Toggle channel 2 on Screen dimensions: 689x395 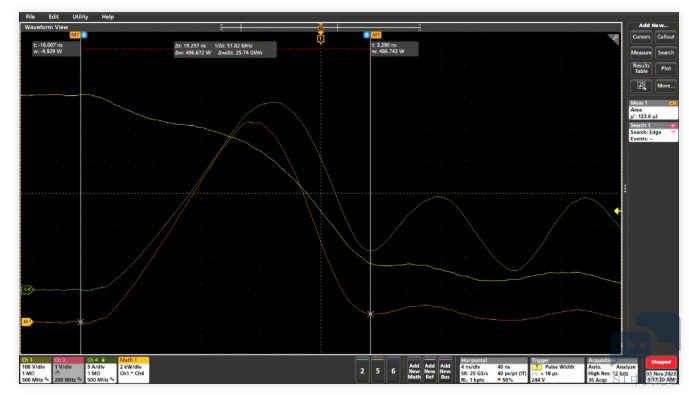[362, 370]
